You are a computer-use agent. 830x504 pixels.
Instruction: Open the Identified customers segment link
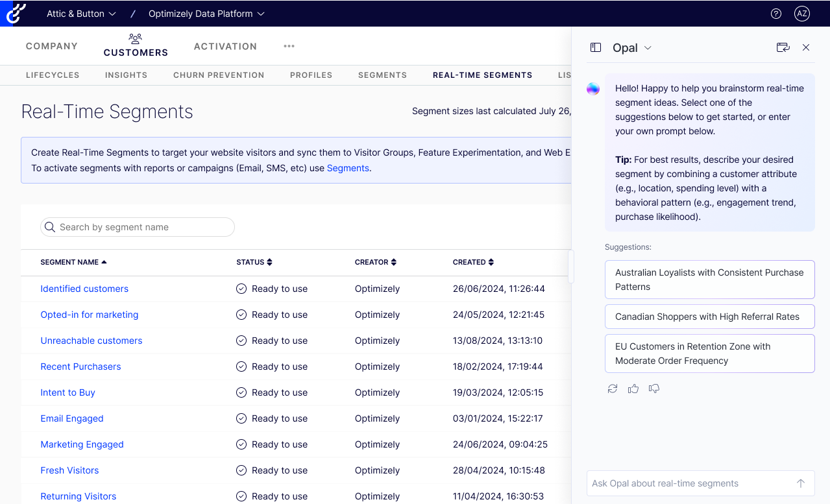(x=84, y=289)
